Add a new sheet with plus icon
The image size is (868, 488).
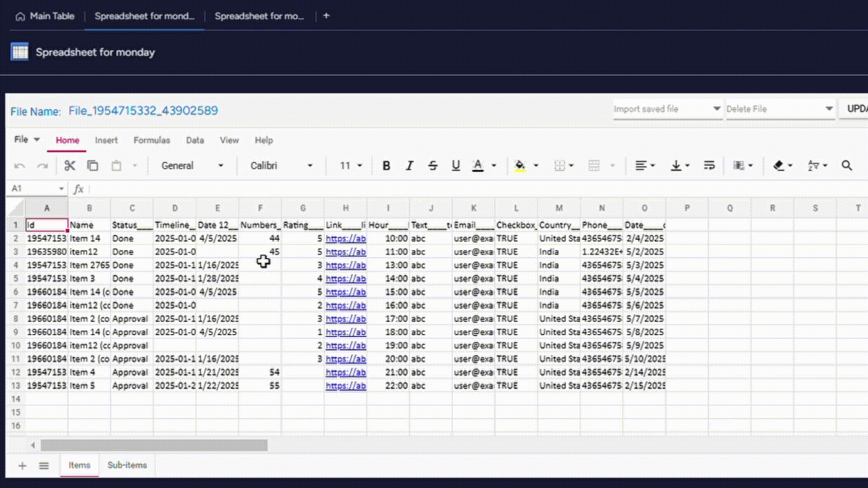coord(22,465)
